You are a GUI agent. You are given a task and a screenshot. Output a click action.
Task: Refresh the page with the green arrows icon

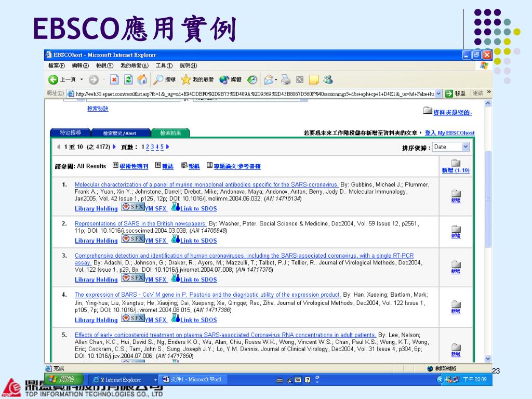point(128,79)
